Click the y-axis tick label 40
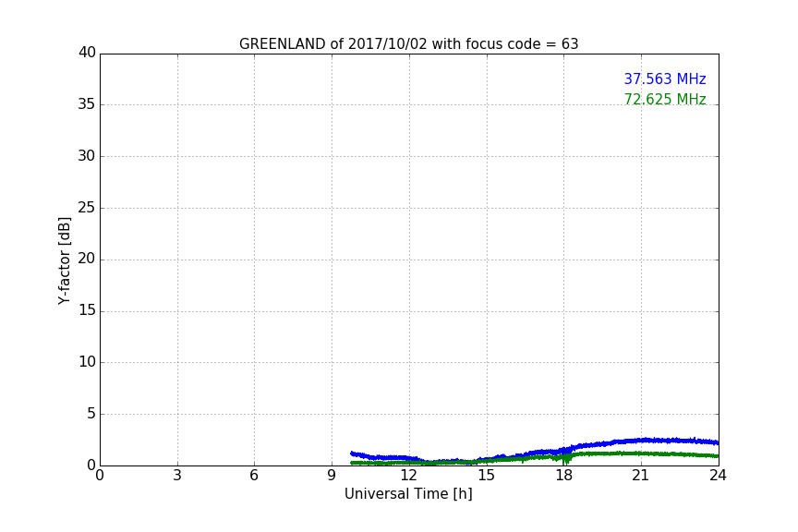The image size is (798, 532). tap(87, 53)
